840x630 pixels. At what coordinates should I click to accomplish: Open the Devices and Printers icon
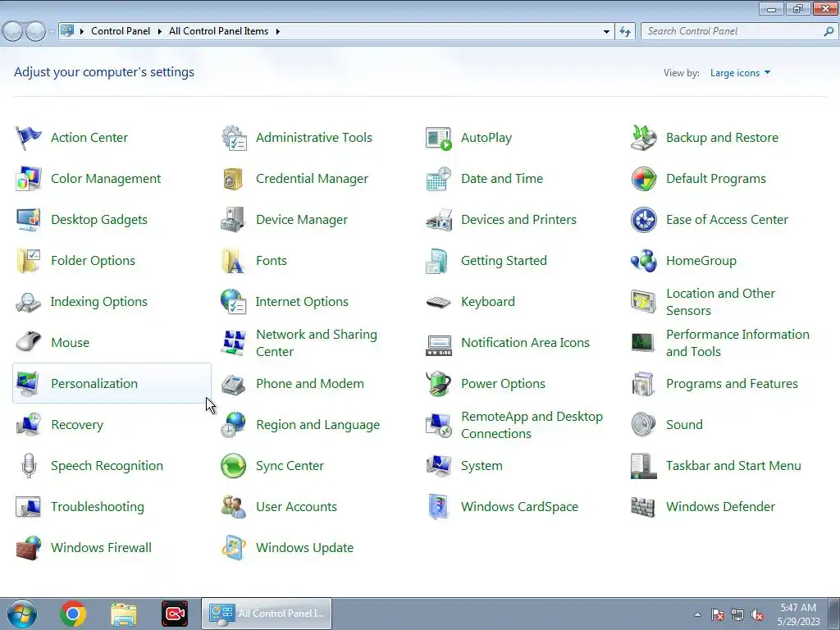click(x=439, y=220)
